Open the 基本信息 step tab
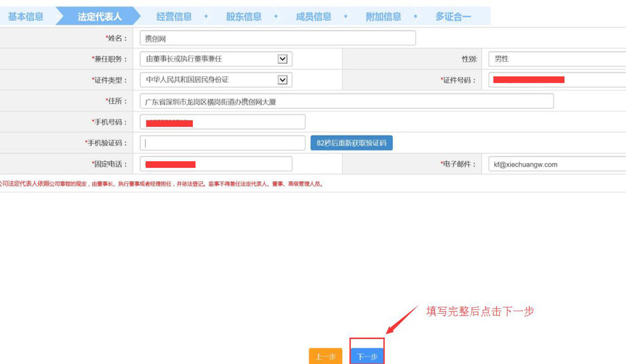Image resolution: width=626 pixels, height=364 pixels. click(x=25, y=17)
